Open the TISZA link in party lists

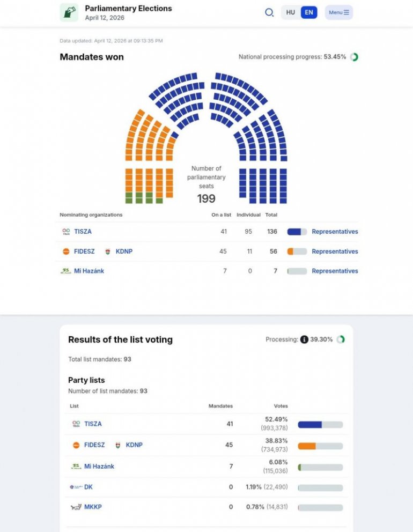click(x=93, y=424)
